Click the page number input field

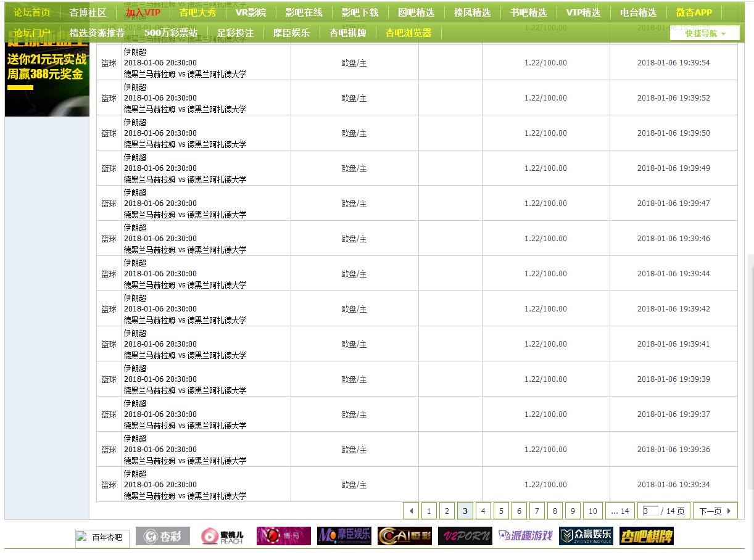point(650,511)
